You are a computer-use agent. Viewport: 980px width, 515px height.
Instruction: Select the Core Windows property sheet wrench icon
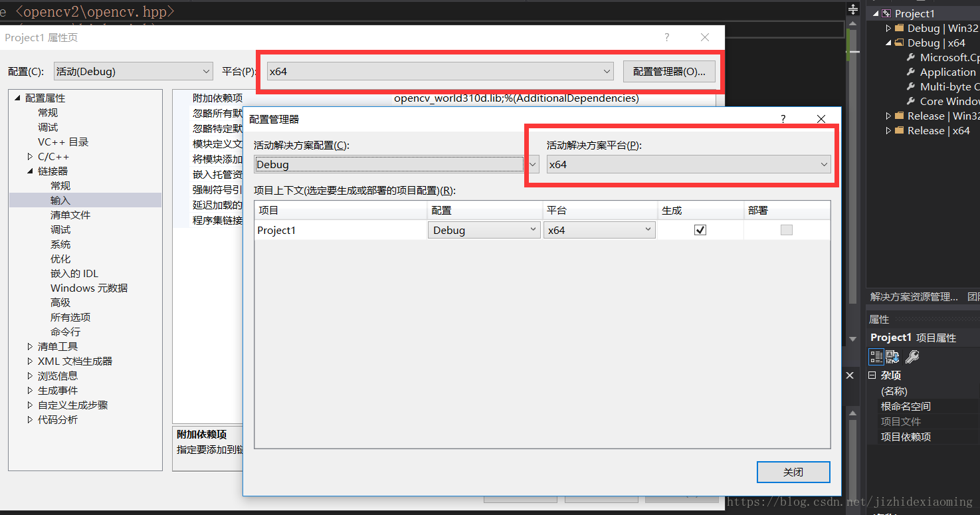911,101
